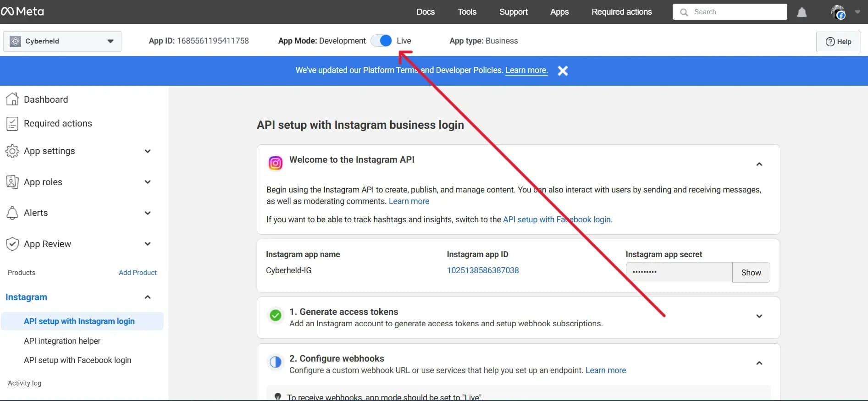Show the Instagram app secret
868x401 pixels.
pyautogui.click(x=751, y=272)
